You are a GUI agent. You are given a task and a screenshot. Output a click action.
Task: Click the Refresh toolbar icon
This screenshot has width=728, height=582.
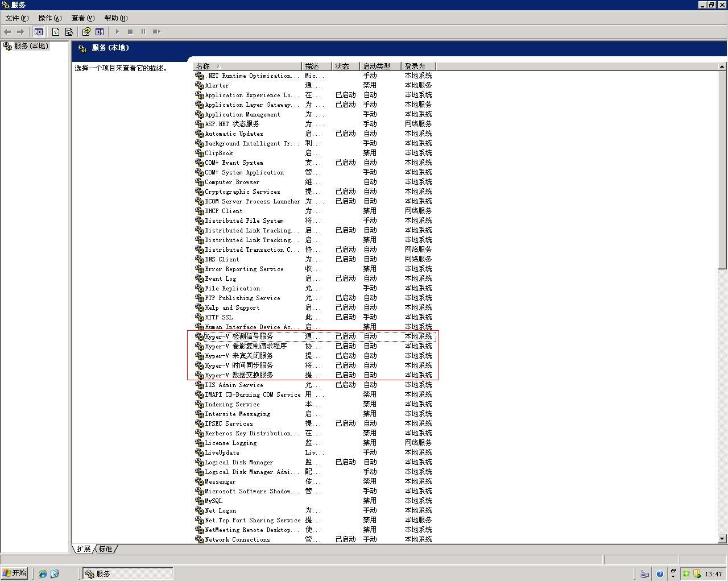click(x=56, y=32)
